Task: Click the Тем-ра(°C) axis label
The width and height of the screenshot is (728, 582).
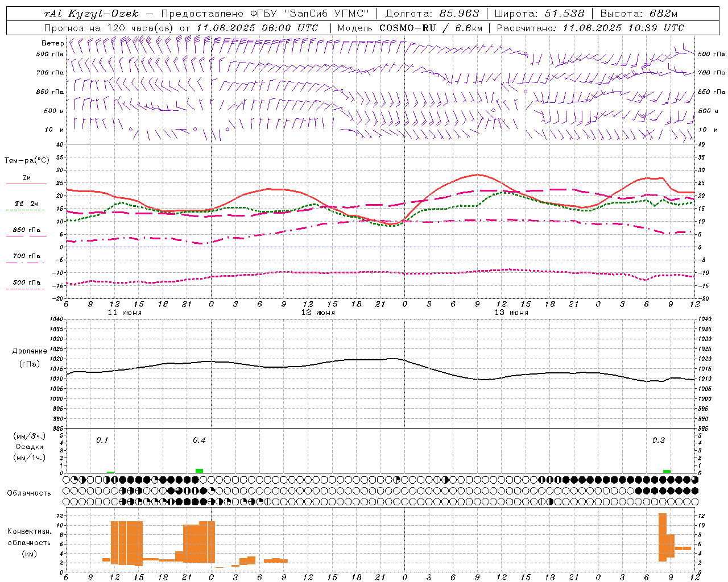Action: pyautogui.click(x=27, y=161)
